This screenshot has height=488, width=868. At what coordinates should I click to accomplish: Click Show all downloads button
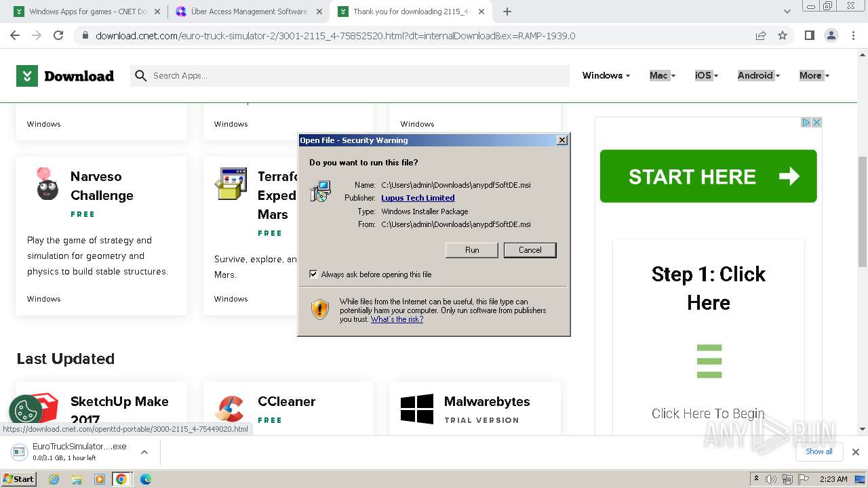(x=819, y=451)
